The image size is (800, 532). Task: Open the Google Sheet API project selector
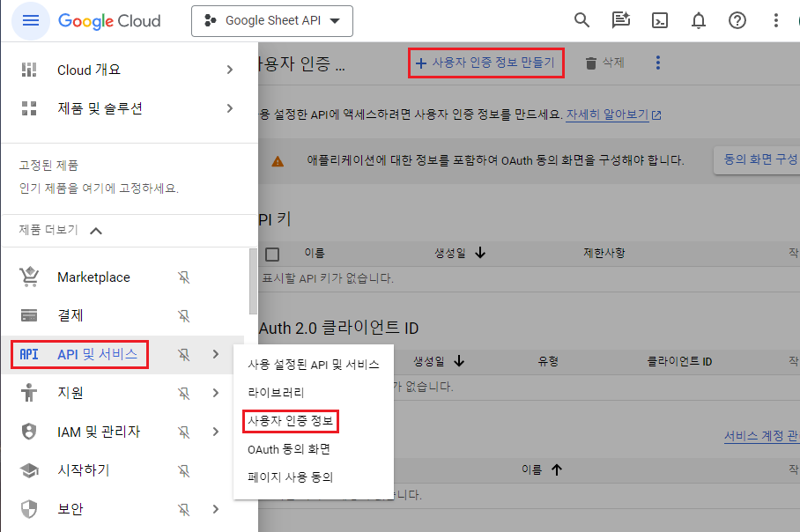(x=272, y=21)
